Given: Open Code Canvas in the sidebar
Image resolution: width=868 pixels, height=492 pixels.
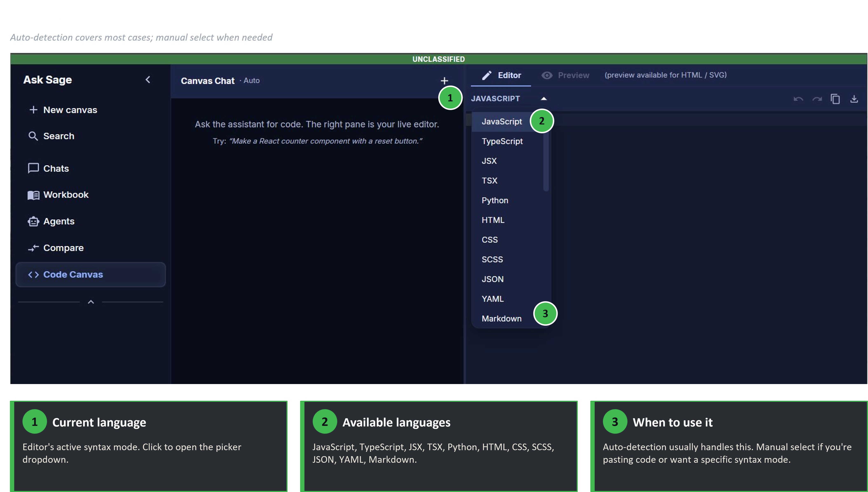Looking at the screenshot, I should click(90, 275).
